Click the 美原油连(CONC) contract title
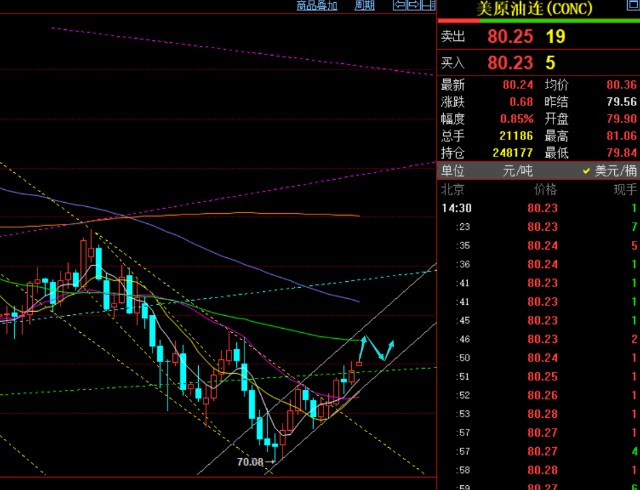The height and width of the screenshot is (490, 640). pyautogui.click(x=520, y=9)
